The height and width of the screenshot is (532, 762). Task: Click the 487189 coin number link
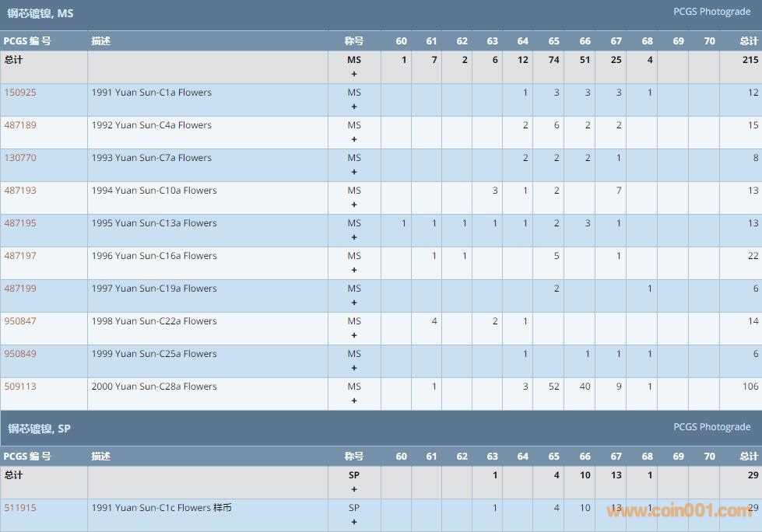tap(20, 125)
